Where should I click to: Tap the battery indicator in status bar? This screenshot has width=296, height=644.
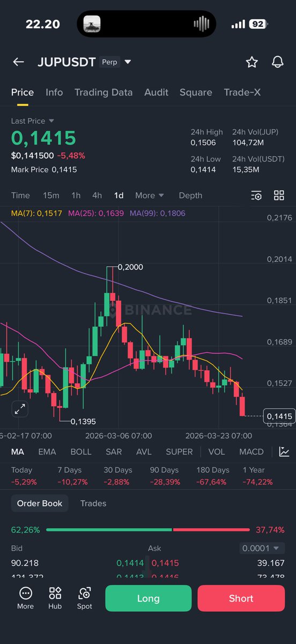pos(258,24)
